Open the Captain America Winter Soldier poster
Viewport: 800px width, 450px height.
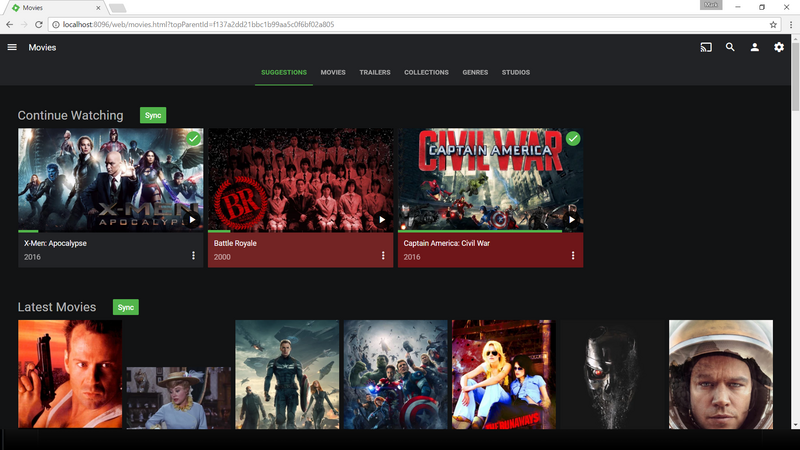(x=287, y=374)
